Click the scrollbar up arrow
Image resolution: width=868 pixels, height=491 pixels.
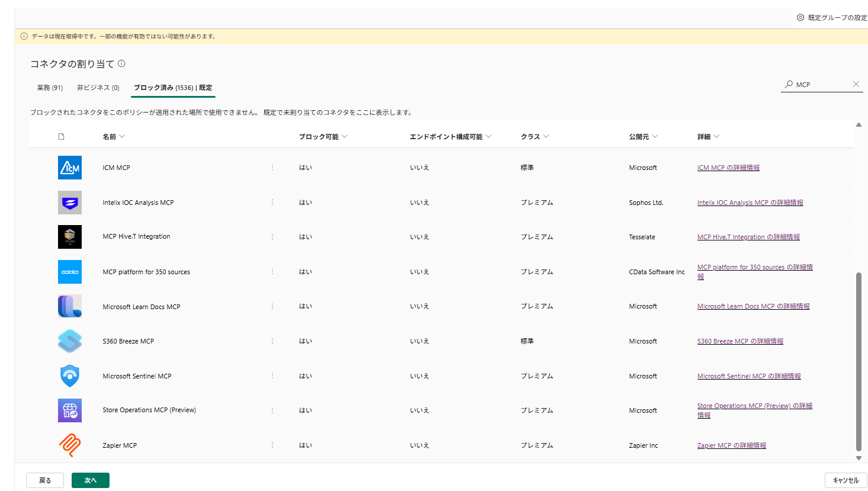[x=859, y=124]
